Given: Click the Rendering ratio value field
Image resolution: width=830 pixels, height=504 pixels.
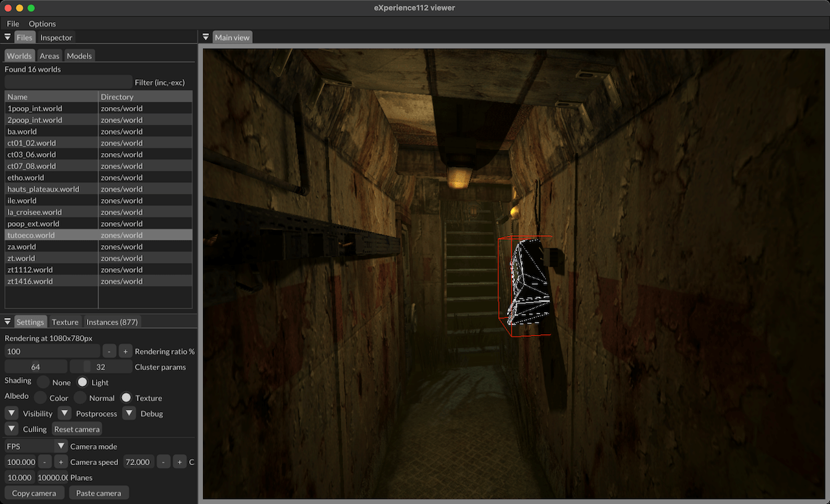Looking at the screenshot, I should click(53, 351).
